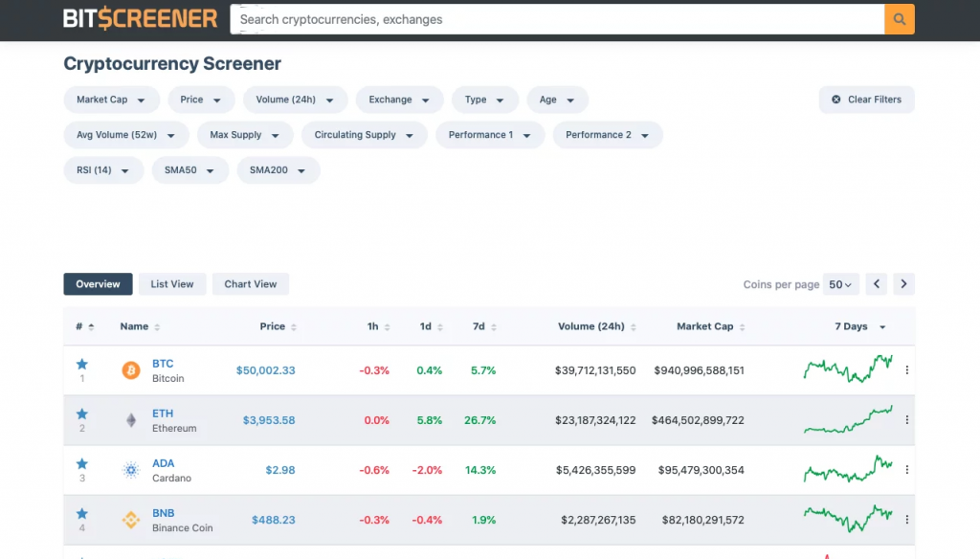The width and height of the screenshot is (980, 559).
Task: Click the BitScreener logo
Action: click(140, 17)
